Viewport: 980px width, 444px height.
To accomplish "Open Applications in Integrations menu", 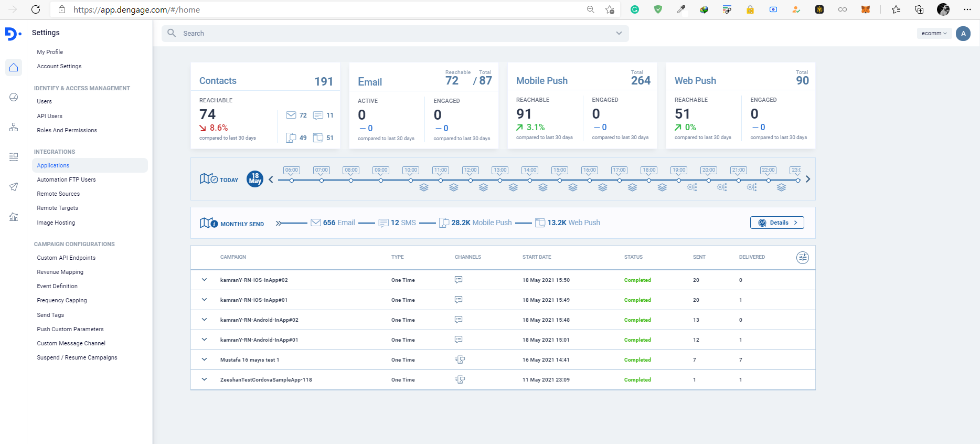I will pyautogui.click(x=53, y=165).
